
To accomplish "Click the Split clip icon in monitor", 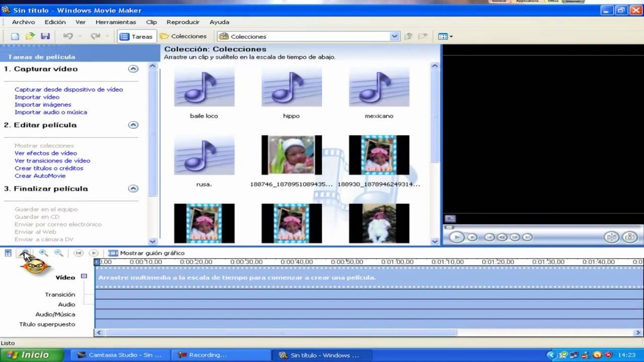I will point(611,237).
